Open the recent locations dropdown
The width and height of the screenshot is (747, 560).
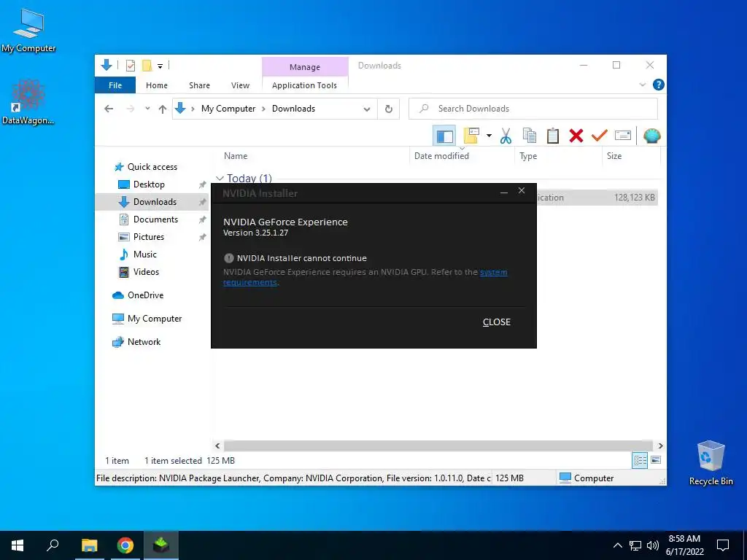[147, 109]
